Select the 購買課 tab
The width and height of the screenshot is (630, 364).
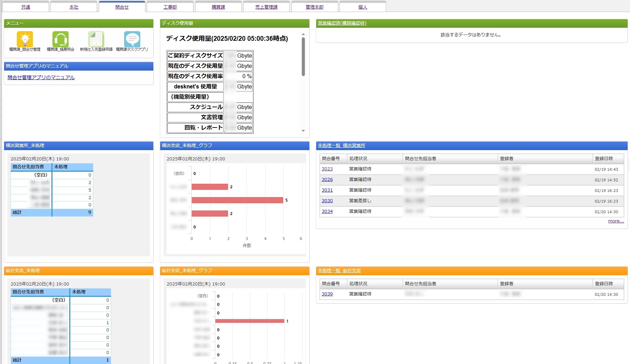click(x=218, y=7)
